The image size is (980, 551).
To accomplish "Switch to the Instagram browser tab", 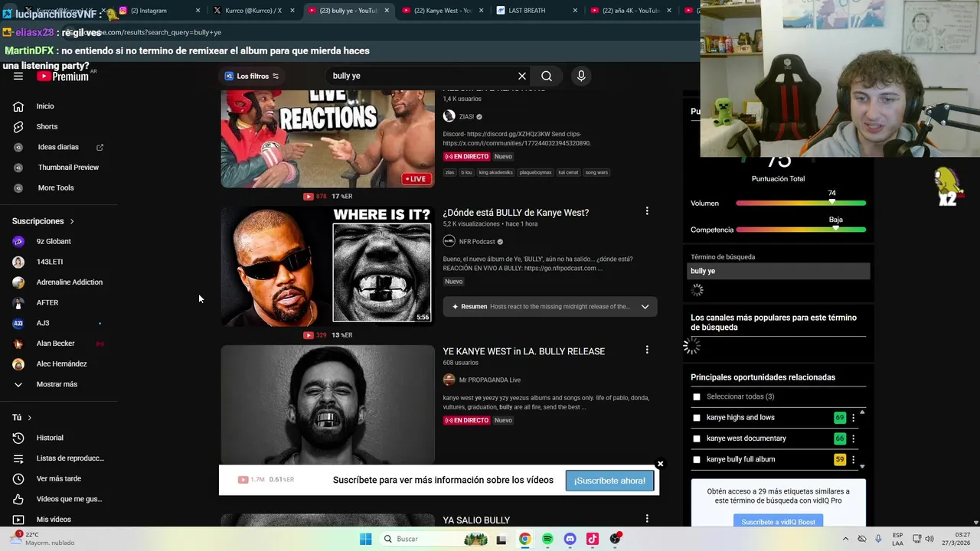I will (159, 11).
